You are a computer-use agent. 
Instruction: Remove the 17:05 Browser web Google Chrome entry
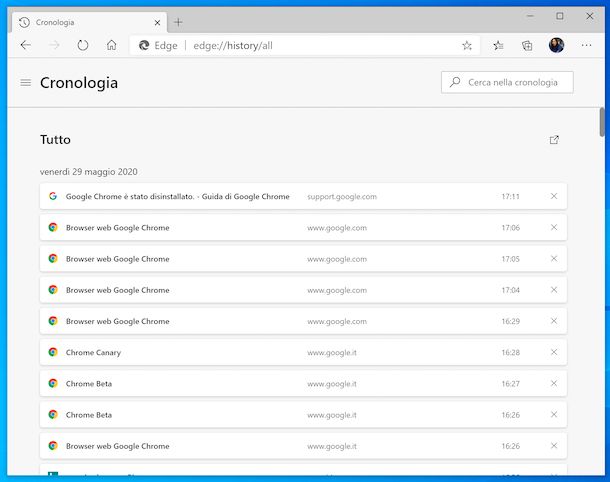click(554, 258)
